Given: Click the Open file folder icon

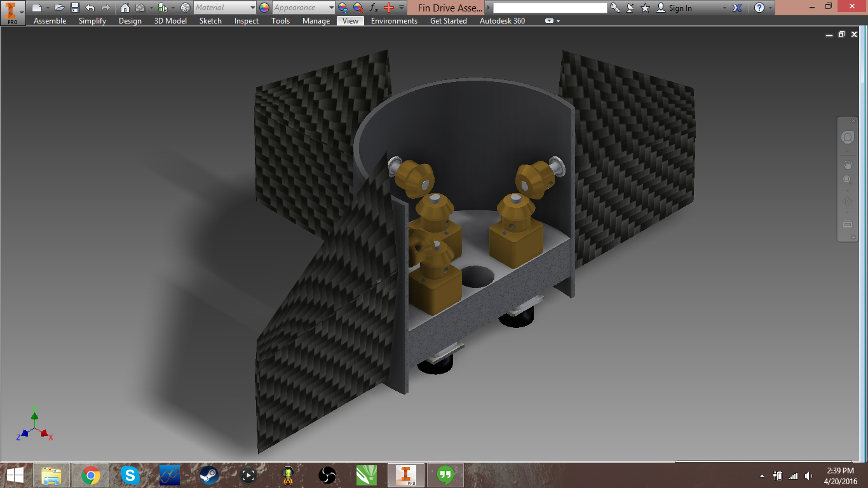Looking at the screenshot, I should click(60, 8).
